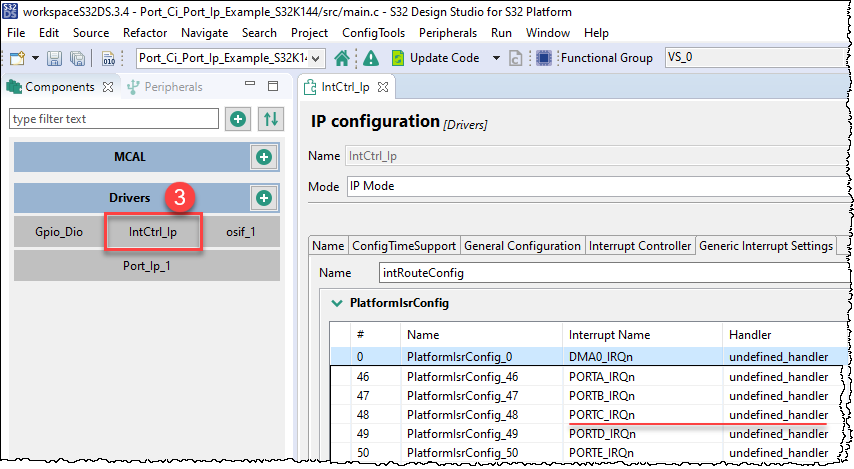
Task: Collapse the PlatformIsrConfig section
Action: coord(334,302)
